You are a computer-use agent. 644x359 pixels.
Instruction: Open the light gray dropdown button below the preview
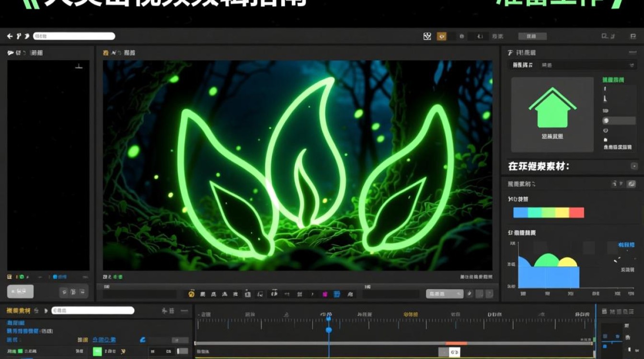(445, 294)
